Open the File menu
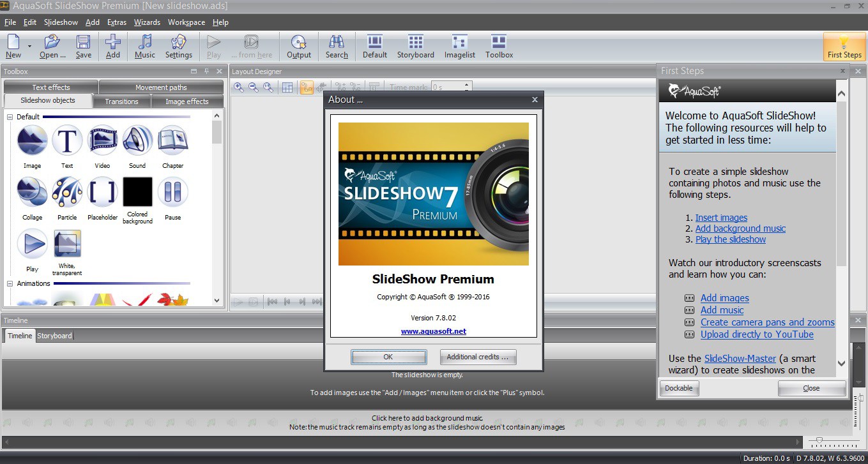This screenshot has width=868, height=464. [10, 22]
